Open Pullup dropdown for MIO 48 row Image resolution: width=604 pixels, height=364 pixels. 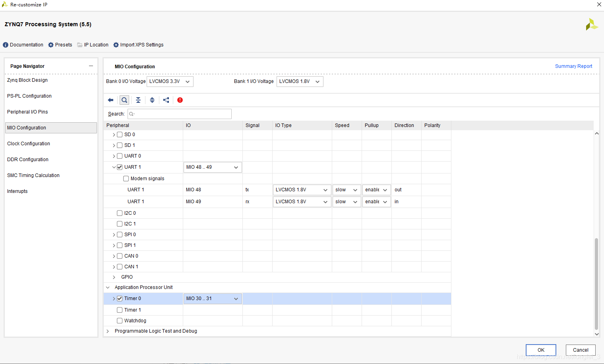tap(377, 190)
